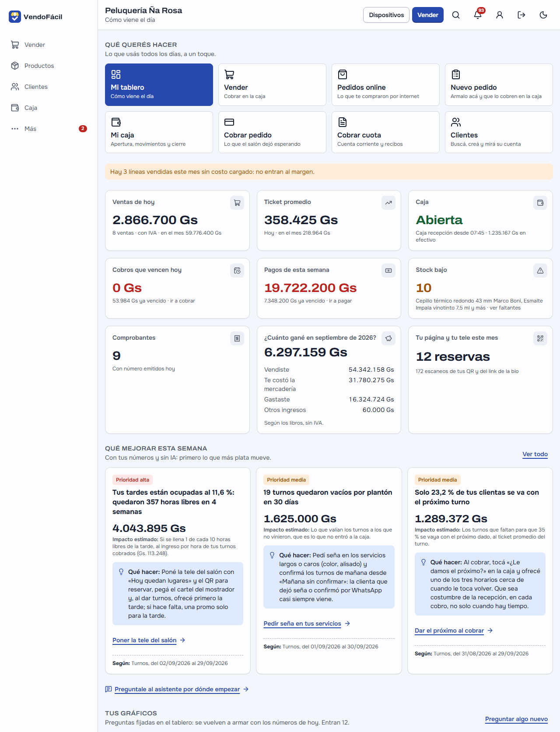Click the blue Vender header button
This screenshot has width=560, height=732.
(x=428, y=15)
